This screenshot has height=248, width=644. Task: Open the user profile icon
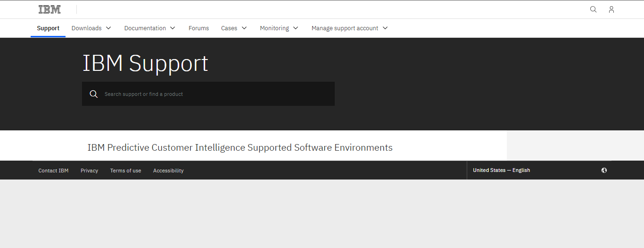point(611,9)
